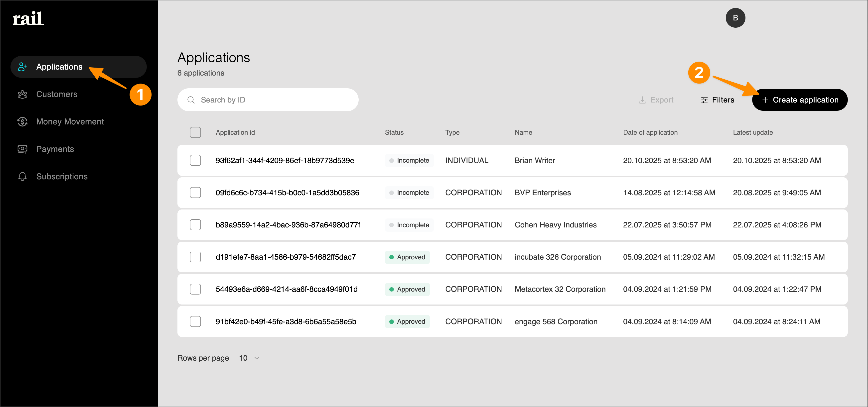Screen dimensions: 868x407
Task: Click the Approved status badge for Metacortex 32
Action: [x=407, y=289]
